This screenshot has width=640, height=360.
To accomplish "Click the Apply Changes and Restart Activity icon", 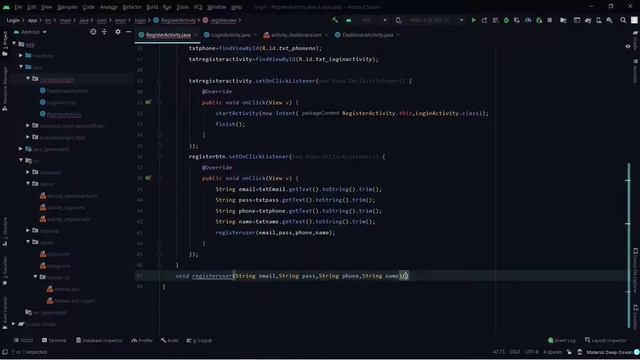I will (x=484, y=20).
